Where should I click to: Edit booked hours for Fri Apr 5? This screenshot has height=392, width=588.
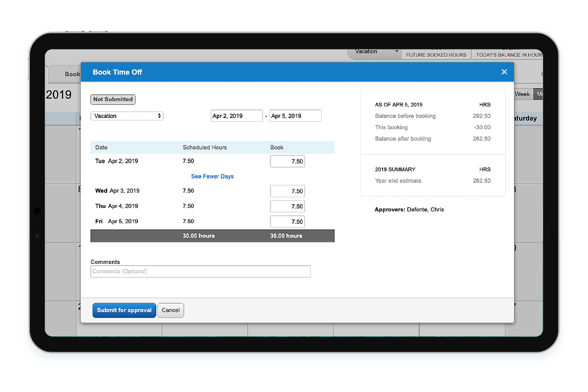point(287,222)
